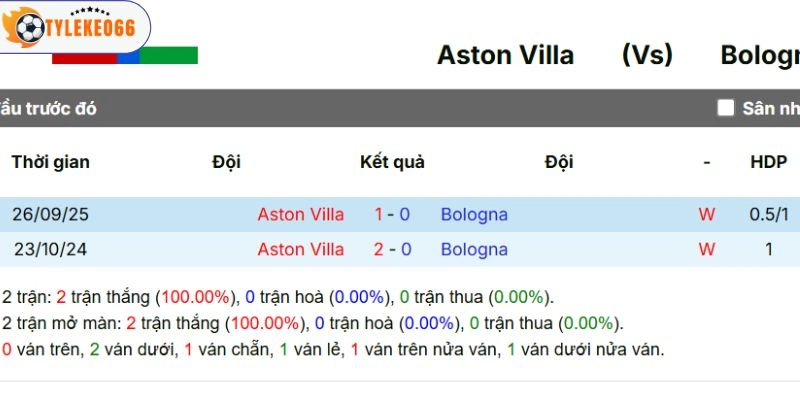Click the Aston Villa match title
Image resolution: width=800 pixels, height=400 pixels.
click(505, 55)
